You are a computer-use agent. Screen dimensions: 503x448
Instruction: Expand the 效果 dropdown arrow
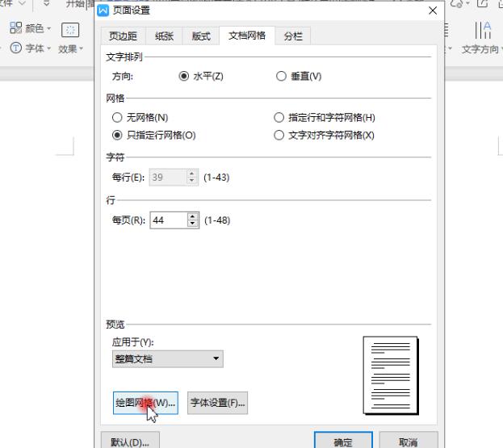[82, 48]
